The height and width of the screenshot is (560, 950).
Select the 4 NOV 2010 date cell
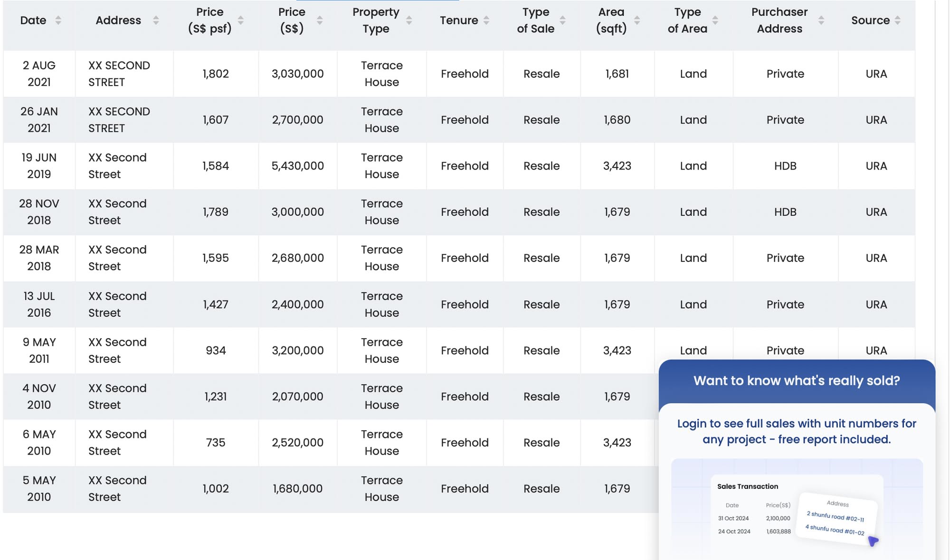click(x=39, y=397)
